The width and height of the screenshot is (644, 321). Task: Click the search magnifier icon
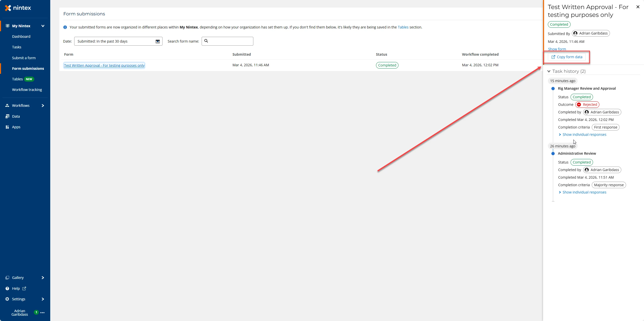pyautogui.click(x=206, y=41)
